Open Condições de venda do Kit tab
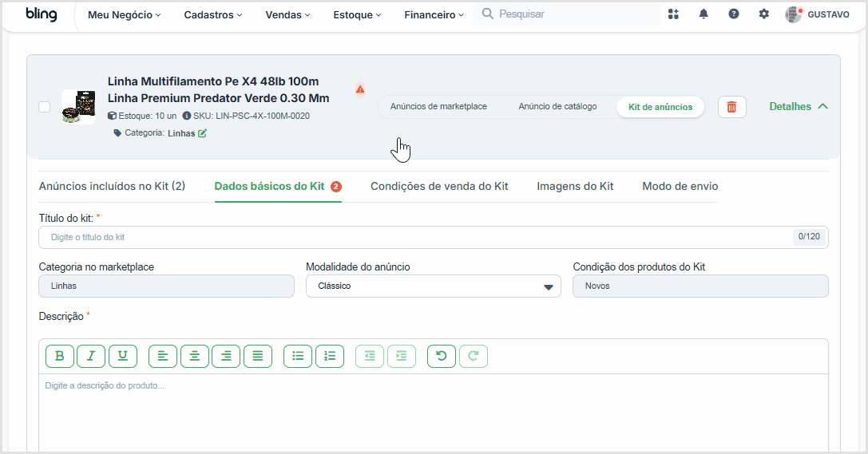Image resolution: width=868 pixels, height=454 pixels. [x=439, y=187]
